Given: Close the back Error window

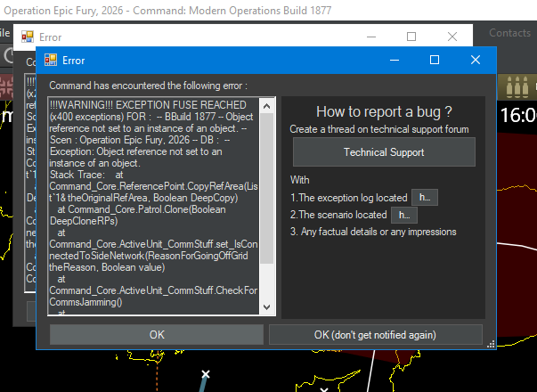Looking at the screenshot, I should tap(452, 37).
